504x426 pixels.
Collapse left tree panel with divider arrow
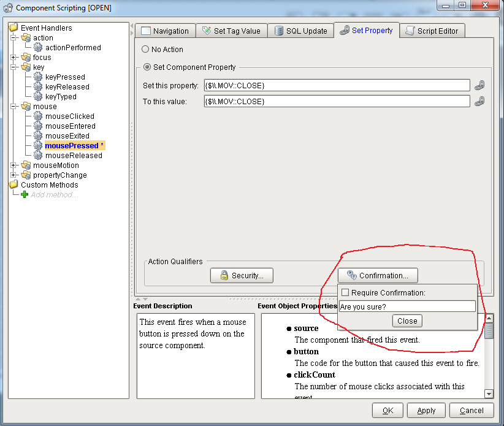pos(132,26)
